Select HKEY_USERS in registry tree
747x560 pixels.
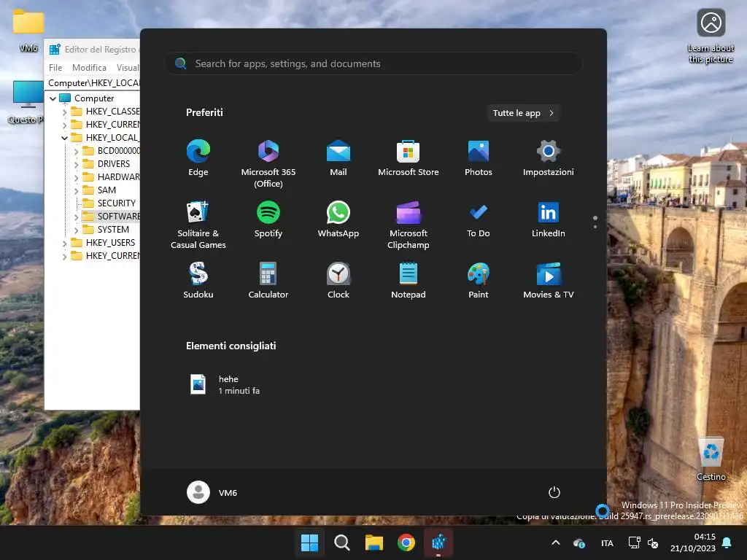point(110,242)
